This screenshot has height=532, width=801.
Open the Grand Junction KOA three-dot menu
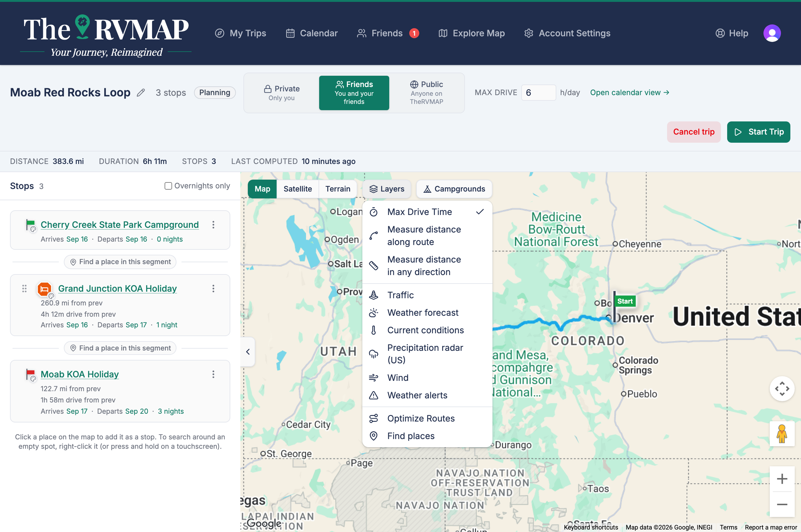pos(213,289)
